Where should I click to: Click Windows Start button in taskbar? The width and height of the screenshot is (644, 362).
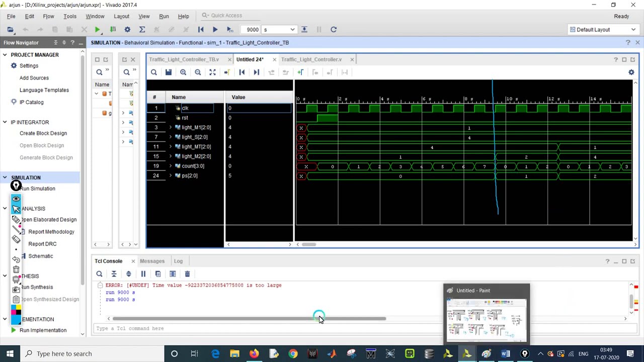coord(10,353)
